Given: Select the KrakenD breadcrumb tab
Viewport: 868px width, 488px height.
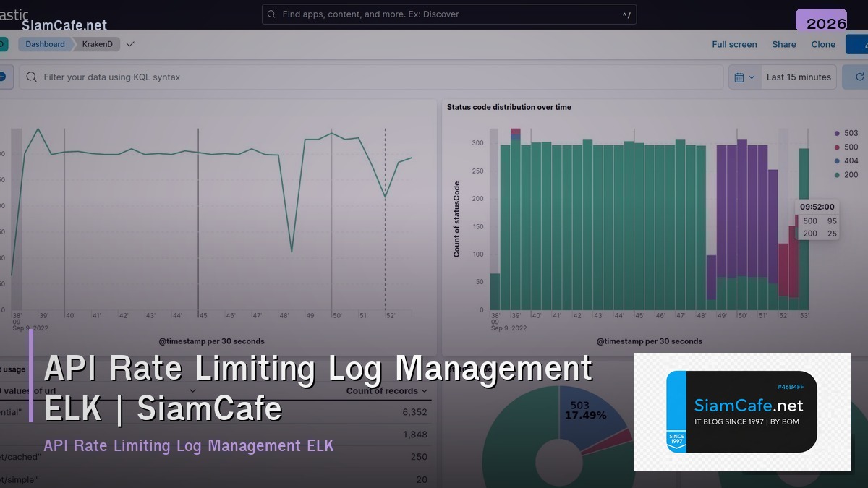Looking at the screenshot, I should 97,44.
